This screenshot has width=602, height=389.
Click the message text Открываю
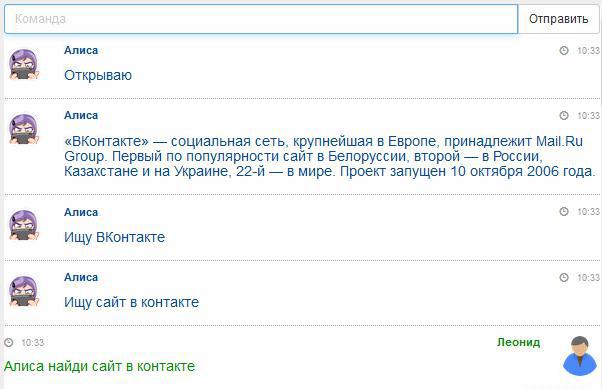(98, 75)
